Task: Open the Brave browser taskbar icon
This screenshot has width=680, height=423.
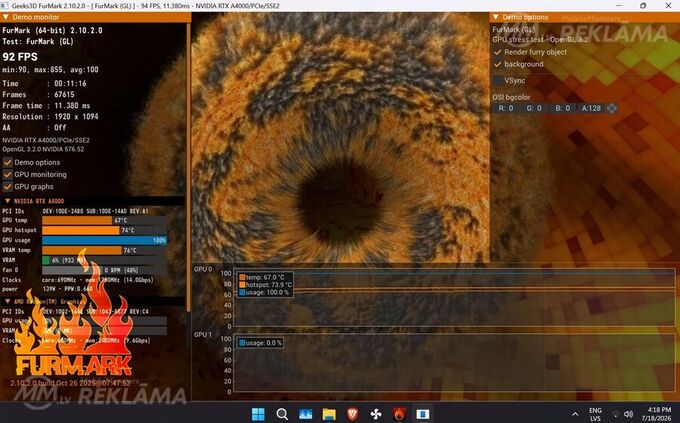Action: point(353,414)
